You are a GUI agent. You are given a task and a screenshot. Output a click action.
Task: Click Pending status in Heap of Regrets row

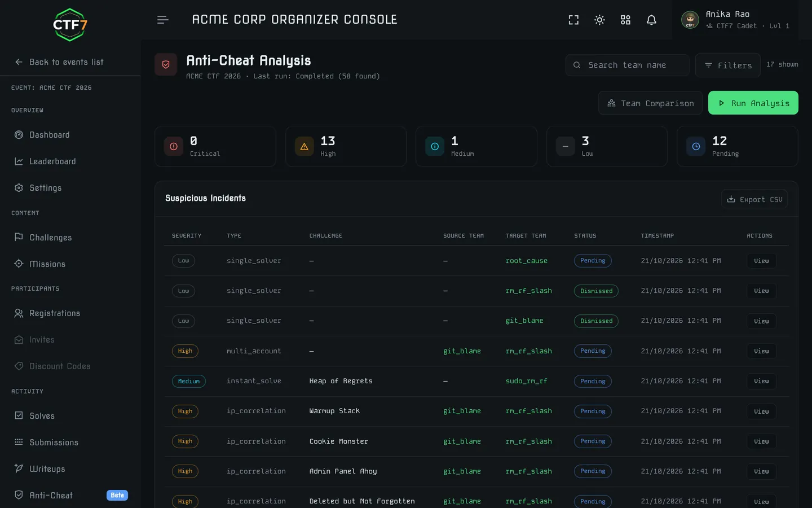(593, 382)
